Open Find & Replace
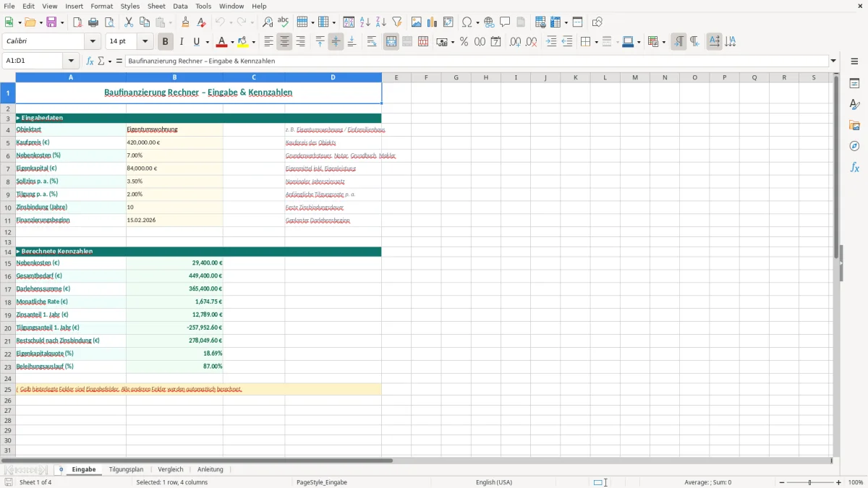The image size is (868, 488). [268, 22]
